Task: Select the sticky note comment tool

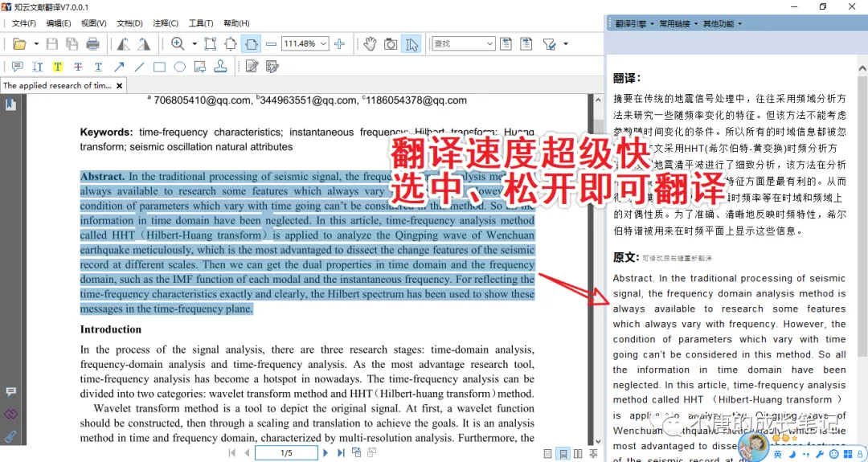Action: coord(17,67)
